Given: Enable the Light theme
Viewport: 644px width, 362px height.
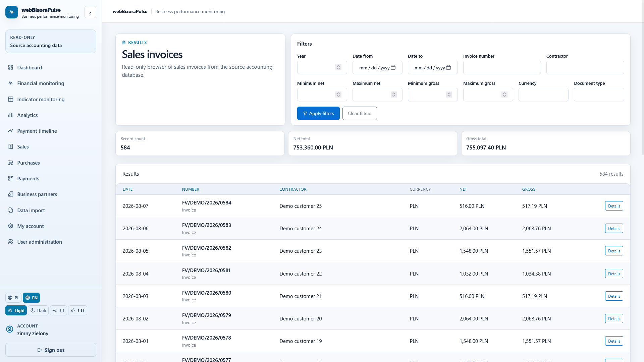Looking at the screenshot, I should point(16,310).
